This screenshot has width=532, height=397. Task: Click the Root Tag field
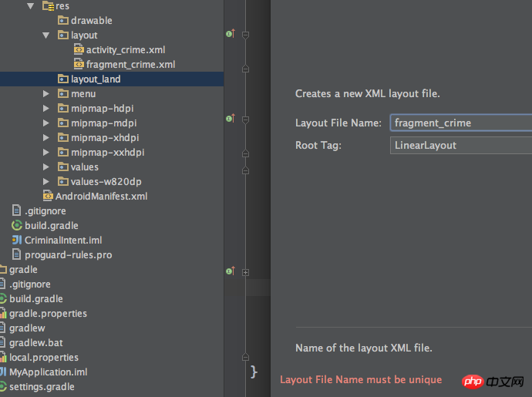pos(461,145)
